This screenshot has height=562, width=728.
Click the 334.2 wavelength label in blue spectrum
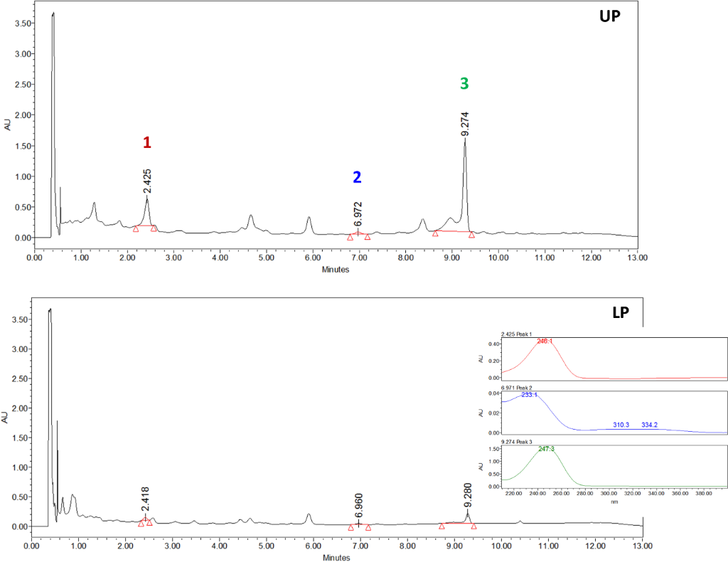[x=650, y=425]
